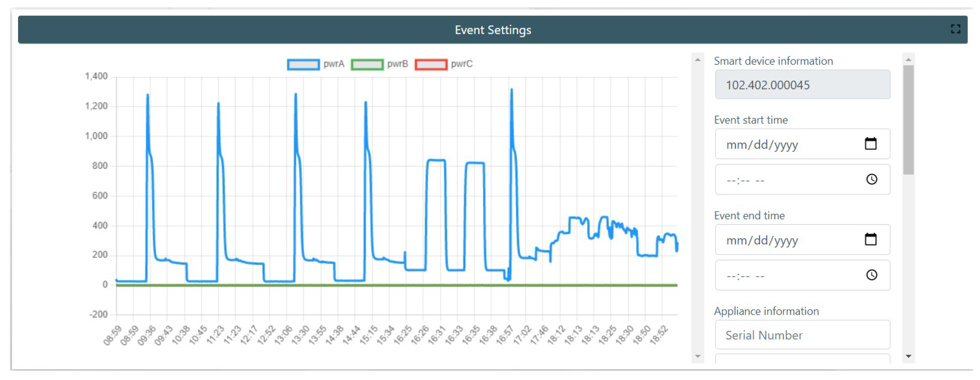Image resolution: width=980 pixels, height=380 pixels.
Task: Click the Smart device information field 102.402.000045
Action: pos(802,84)
